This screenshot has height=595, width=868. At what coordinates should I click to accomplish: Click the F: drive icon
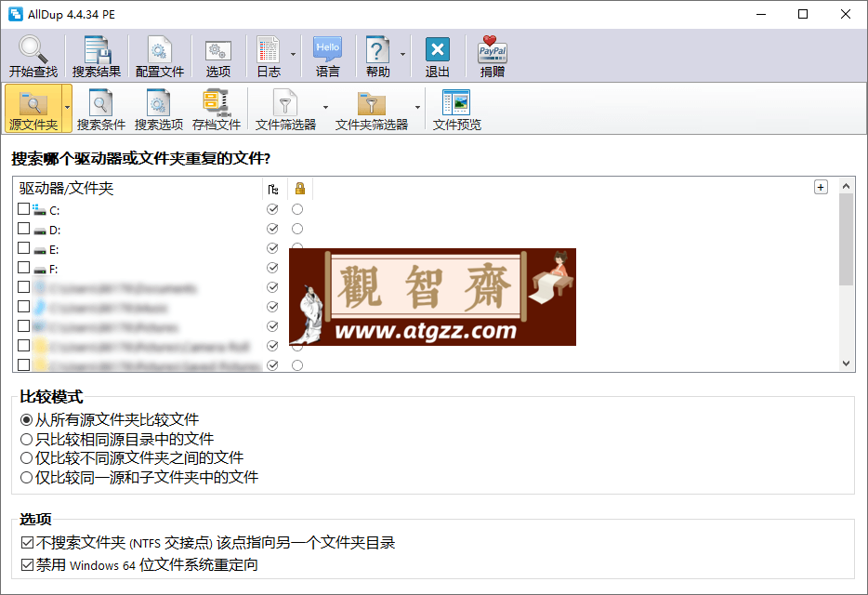tap(40, 270)
